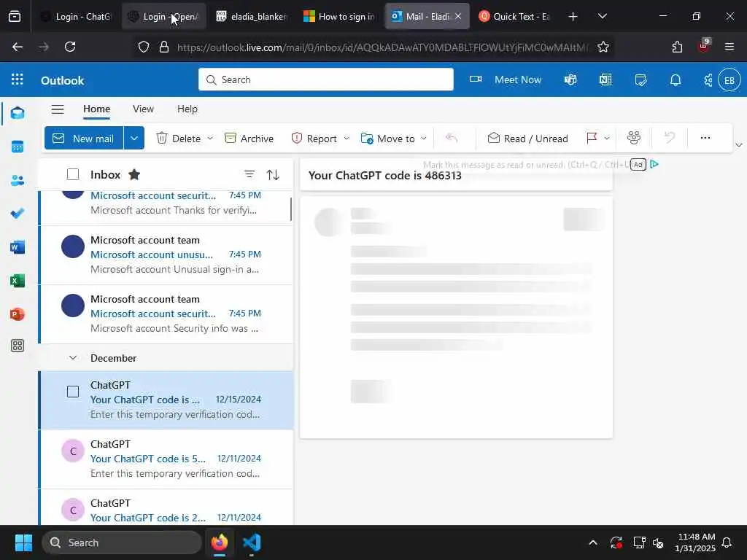The width and height of the screenshot is (747, 560).
Task: Open OneNote feed icon in header
Action: (x=605, y=79)
